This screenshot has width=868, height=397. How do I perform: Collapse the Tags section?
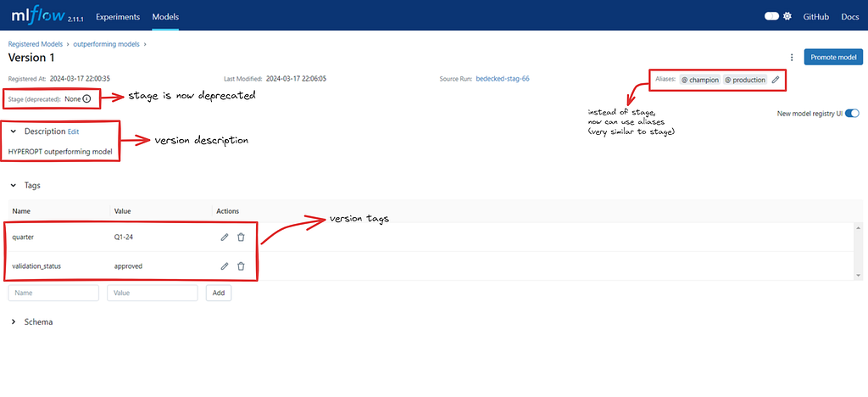click(x=14, y=186)
